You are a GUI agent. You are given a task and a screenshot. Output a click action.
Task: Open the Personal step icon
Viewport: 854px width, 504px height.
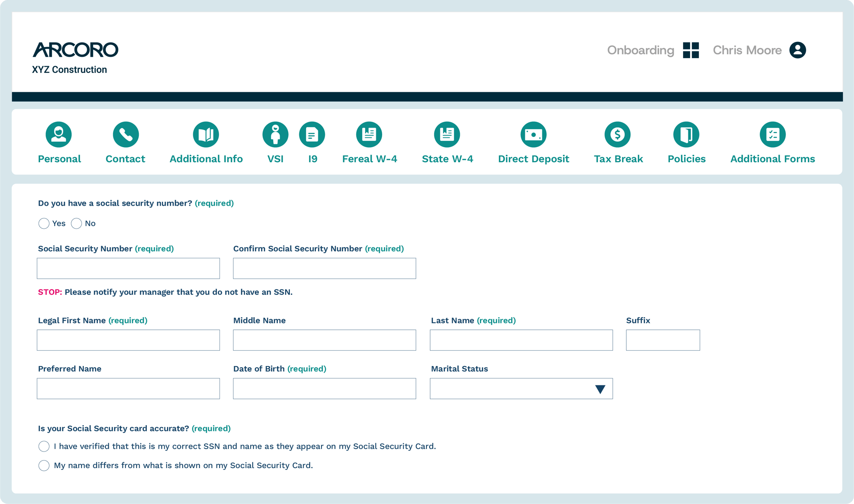point(58,134)
